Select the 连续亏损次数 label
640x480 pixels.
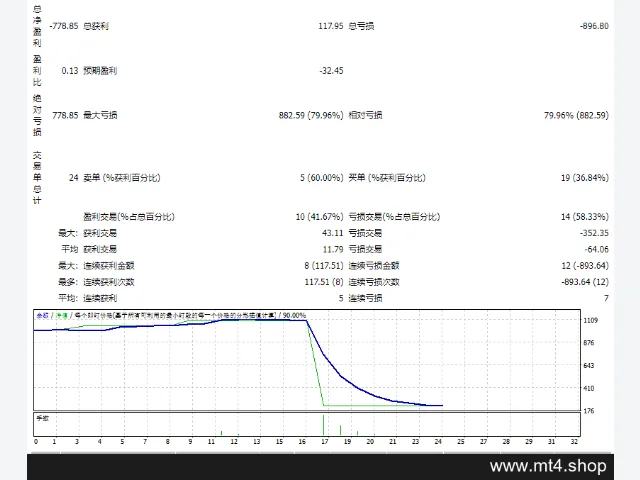pos(373,282)
